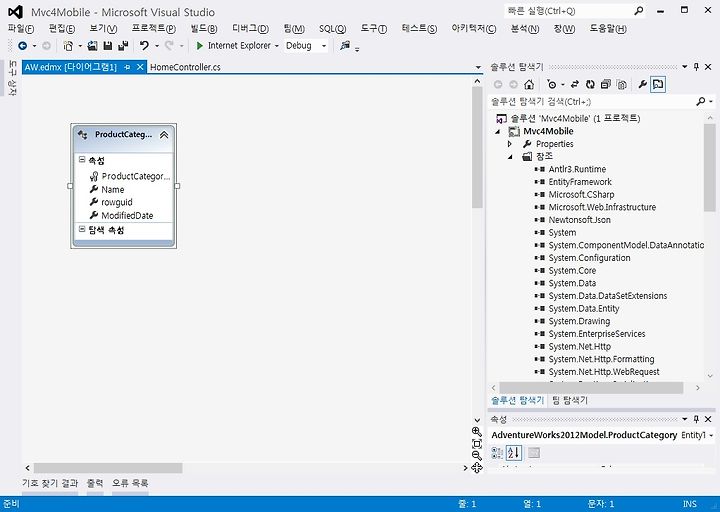This screenshot has height=512, width=720.
Task: Expand the Properties node in tree
Action: tap(510, 144)
